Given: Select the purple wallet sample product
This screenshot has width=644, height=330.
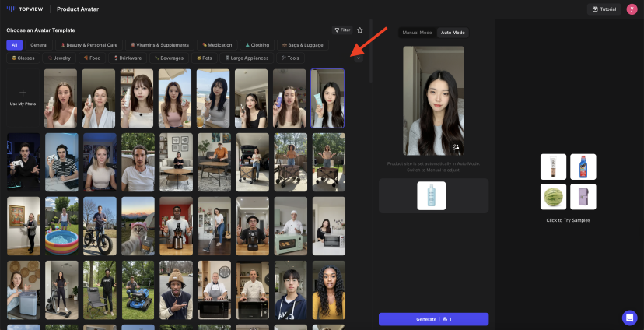Looking at the screenshot, I should click(583, 197).
